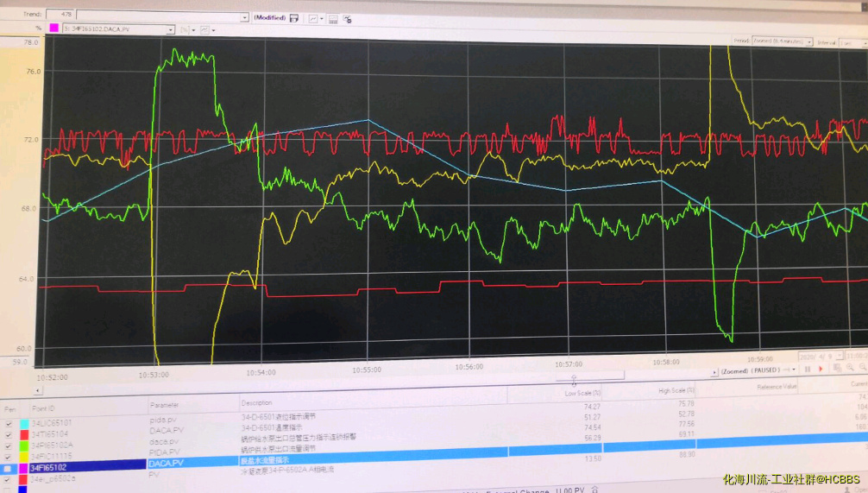Expand the line style dropdown arrow
The image size is (868, 493).
213,30
